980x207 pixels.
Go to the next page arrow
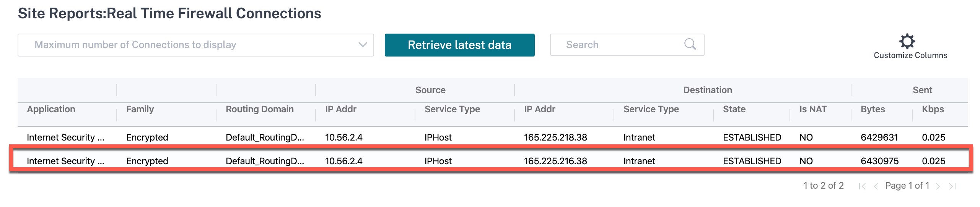point(938,186)
